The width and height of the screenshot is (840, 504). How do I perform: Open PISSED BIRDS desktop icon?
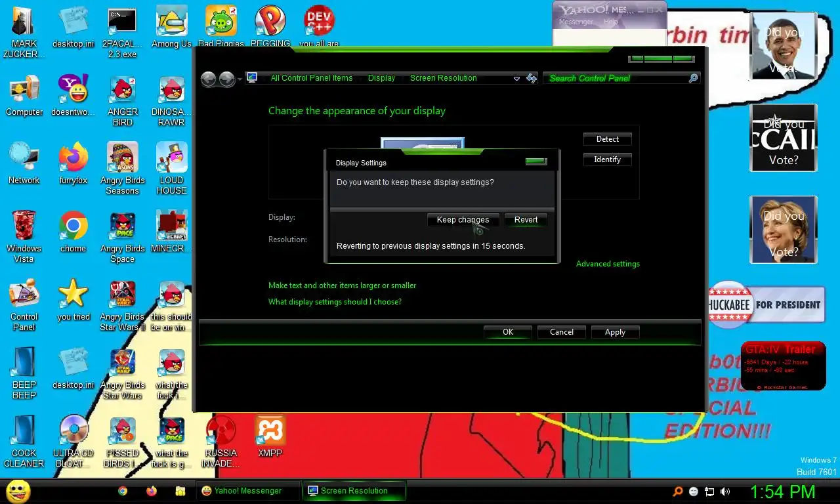(x=122, y=442)
